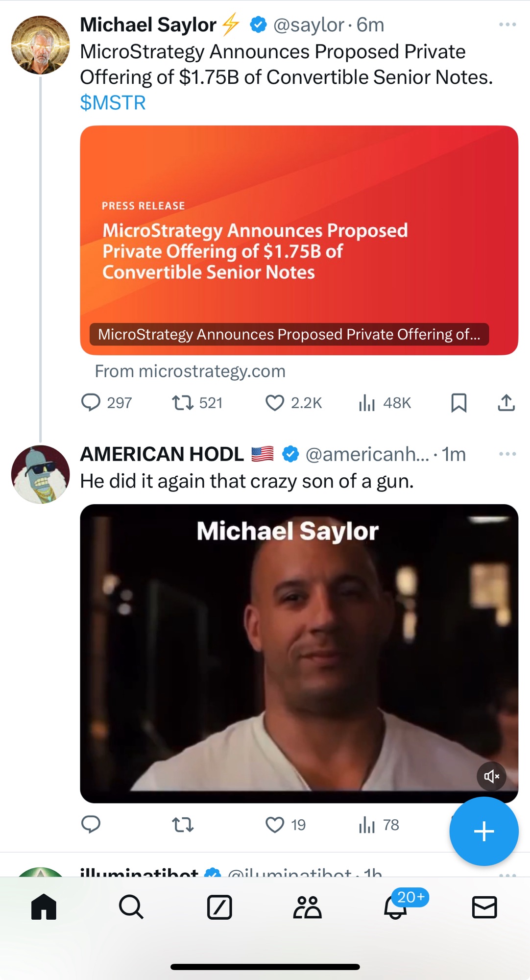
Task: Repost Michael Saylor's MicroStrategy announcement
Action: pyautogui.click(x=183, y=403)
